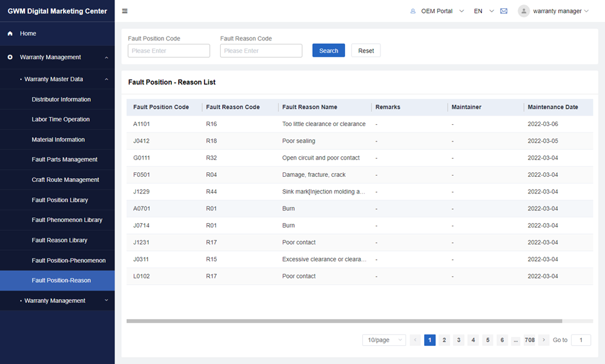Screen dimensions: 605x364
Task: Jump to last page 708
Action: pyautogui.click(x=530, y=340)
